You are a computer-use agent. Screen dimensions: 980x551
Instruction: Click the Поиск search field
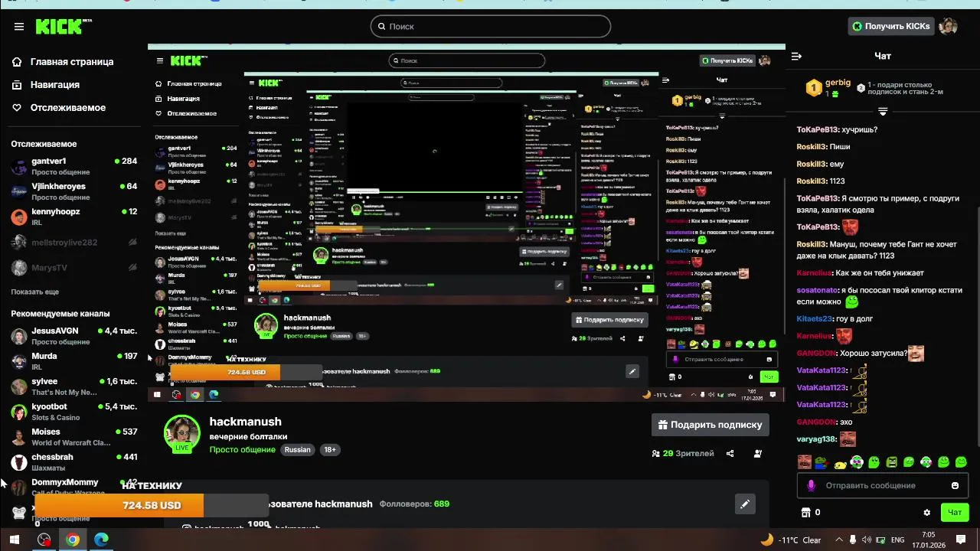pos(491,26)
